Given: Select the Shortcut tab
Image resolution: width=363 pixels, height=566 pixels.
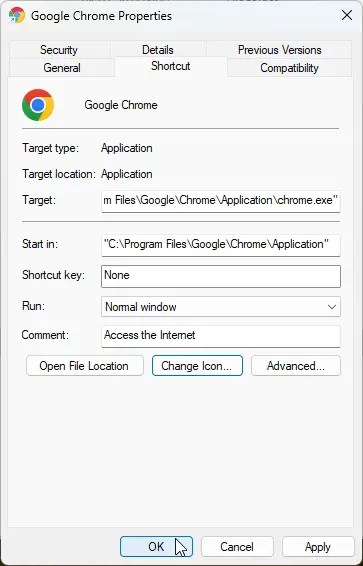Looking at the screenshot, I should tap(171, 66).
